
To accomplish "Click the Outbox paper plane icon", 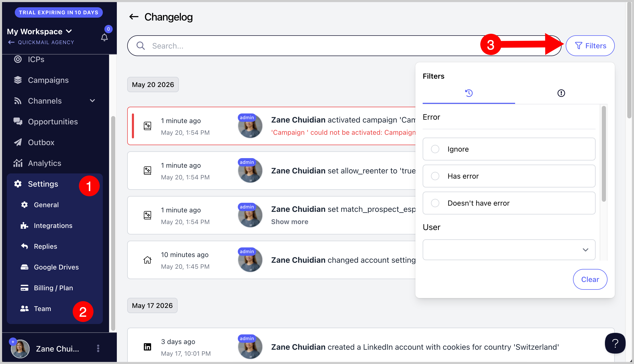I will point(18,142).
